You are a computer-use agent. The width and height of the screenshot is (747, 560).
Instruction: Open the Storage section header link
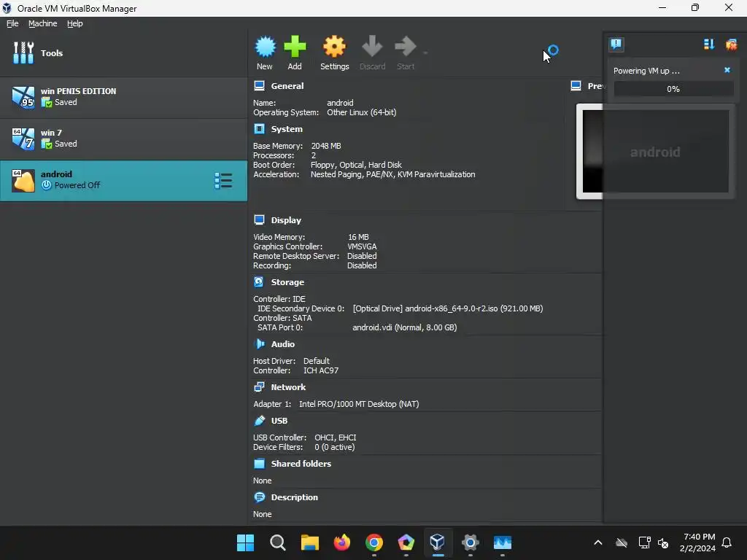tap(287, 282)
